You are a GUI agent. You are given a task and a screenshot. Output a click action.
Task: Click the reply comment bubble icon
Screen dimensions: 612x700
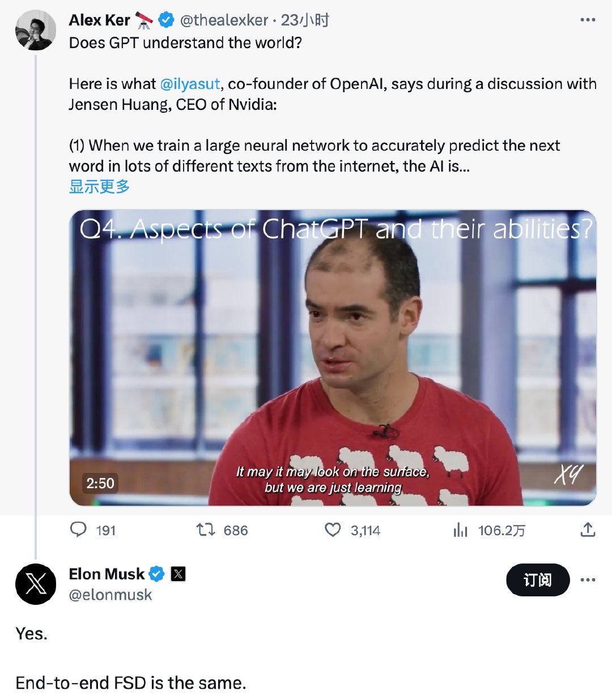78,530
